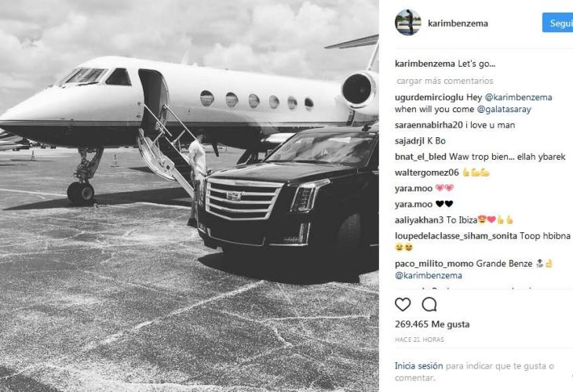This screenshot has height=392, width=573.
Task: Select the 'Inicia sesión' login link
Action: tap(419, 365)
